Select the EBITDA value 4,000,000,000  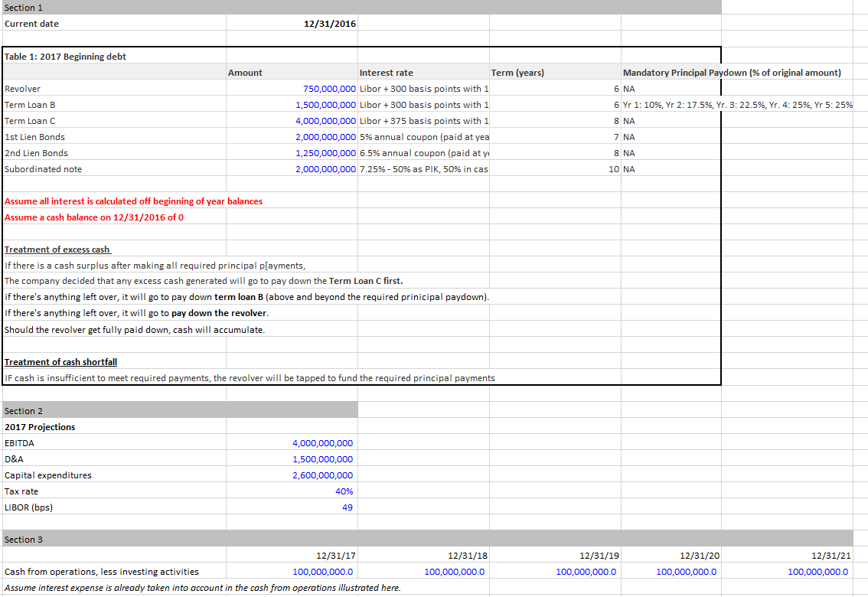pyautogui.click(x=323, y=442)
